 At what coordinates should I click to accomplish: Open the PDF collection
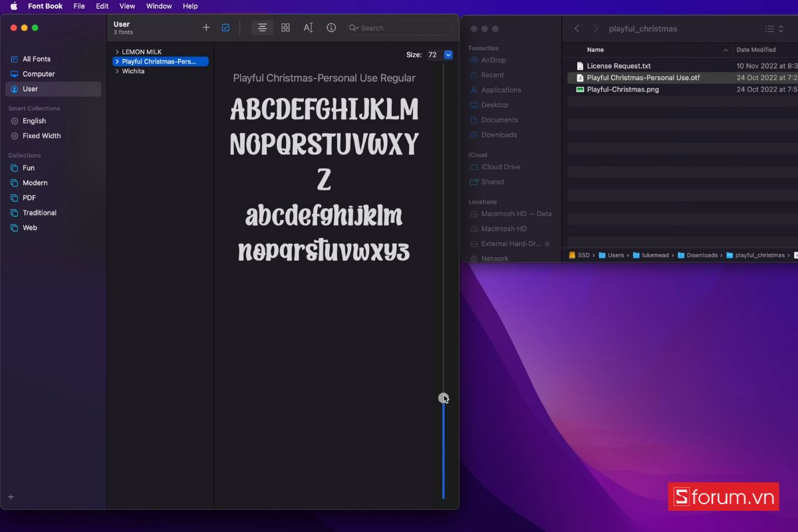(53, 198)
